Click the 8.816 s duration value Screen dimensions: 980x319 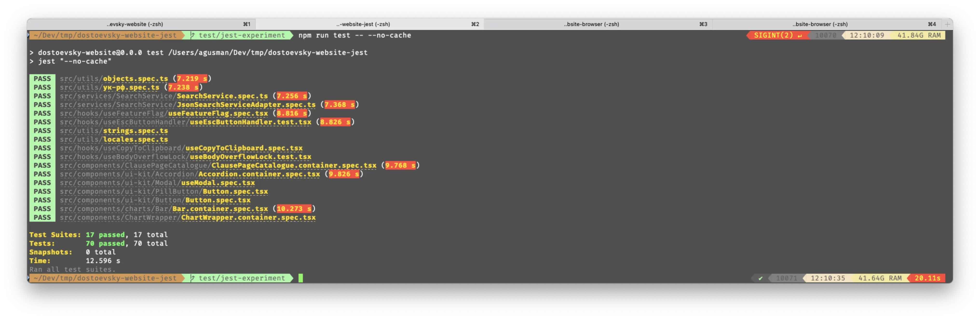[292, 114]
